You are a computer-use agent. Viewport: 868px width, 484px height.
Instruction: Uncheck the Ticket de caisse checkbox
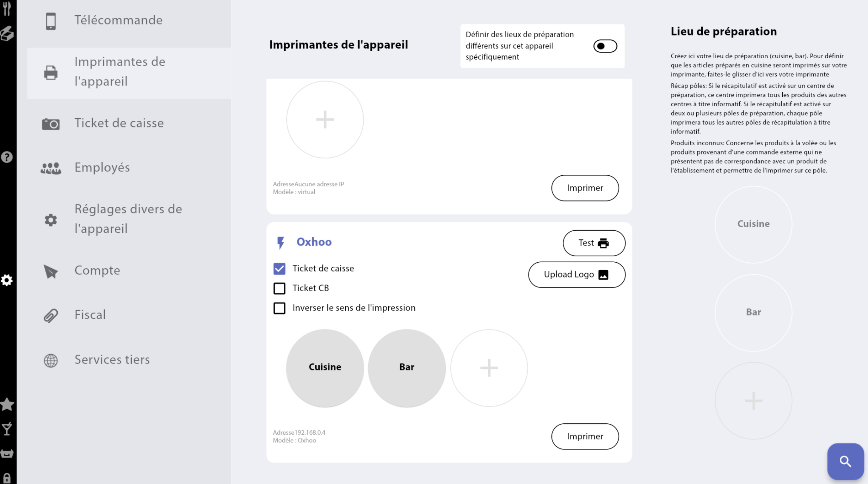tap(279, 269)
